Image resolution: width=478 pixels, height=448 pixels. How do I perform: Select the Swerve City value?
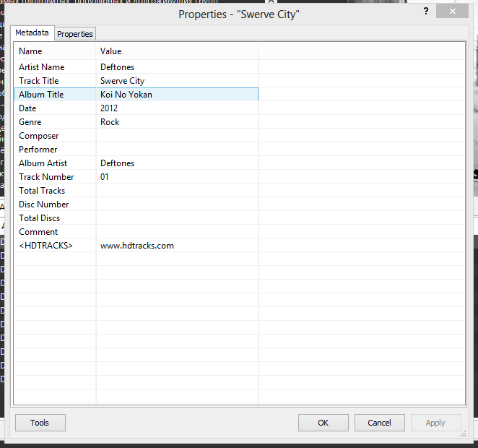[122, 81]
